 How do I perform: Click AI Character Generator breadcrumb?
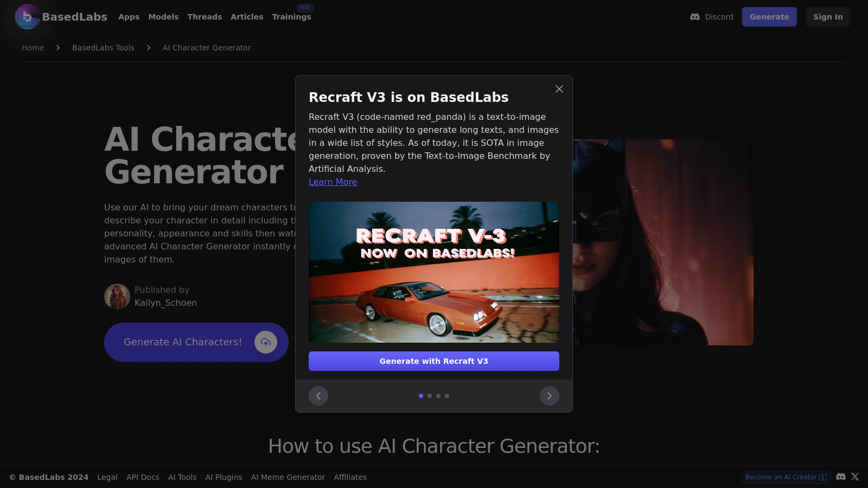(x=207, y=48)
